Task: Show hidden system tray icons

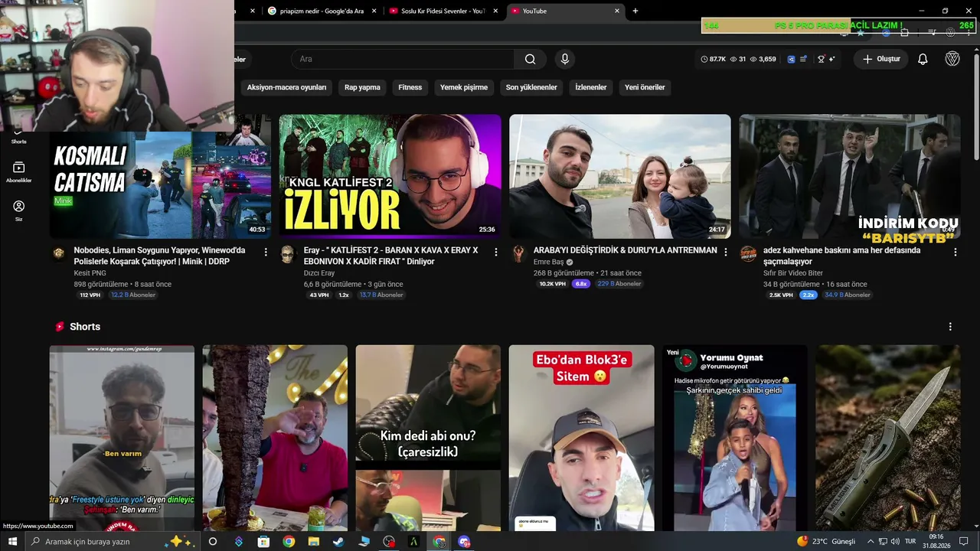Action: point(871,541)
